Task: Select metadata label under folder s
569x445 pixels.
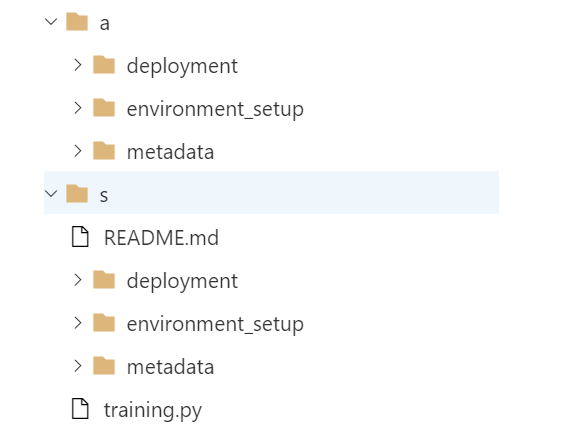Action: click(x=170, y=367)
